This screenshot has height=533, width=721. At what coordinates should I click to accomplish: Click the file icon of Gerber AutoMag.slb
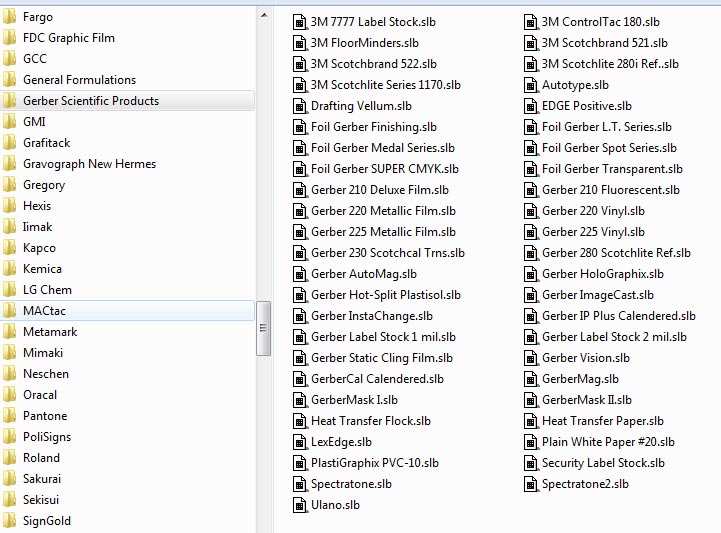coord(299,274)
